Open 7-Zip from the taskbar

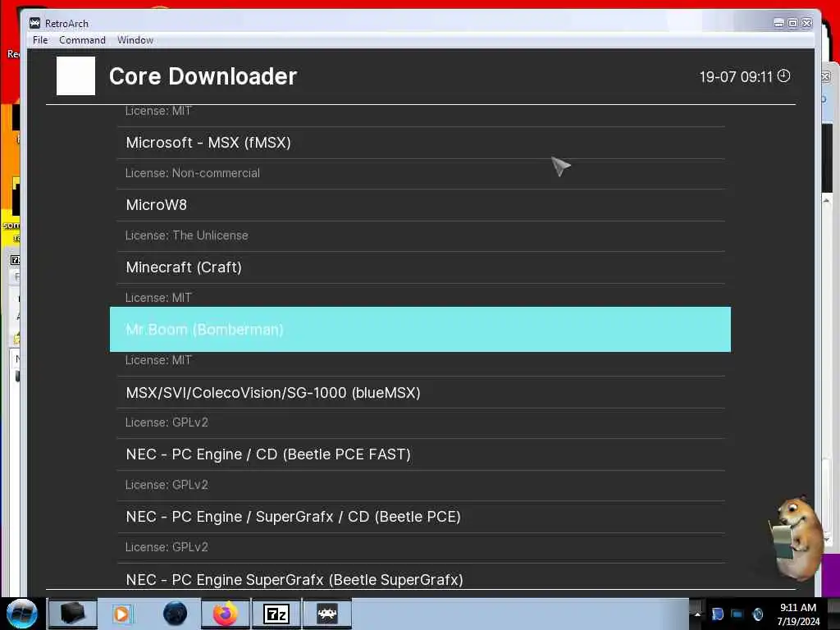(276, 614)
